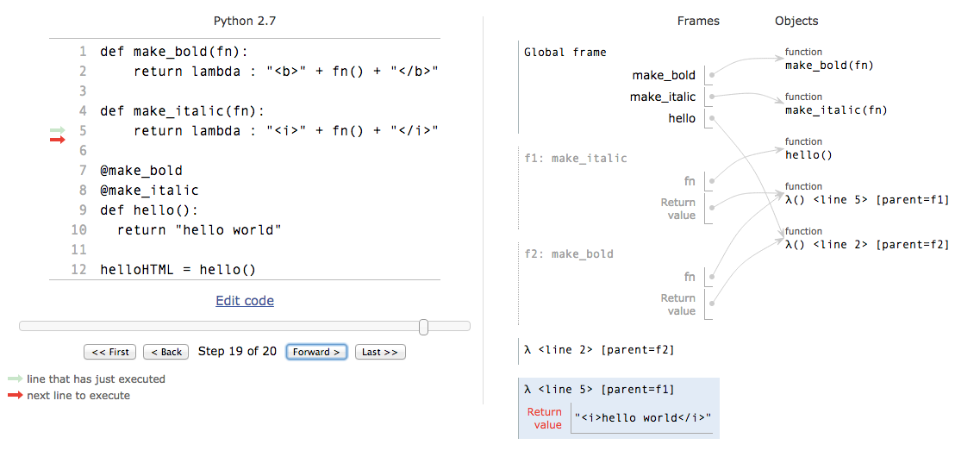The height and width of the screenshot is (457, 980).
Task: Click the highlighted λ <line 5> [parent=f1] frame
Action: point(599,390)
